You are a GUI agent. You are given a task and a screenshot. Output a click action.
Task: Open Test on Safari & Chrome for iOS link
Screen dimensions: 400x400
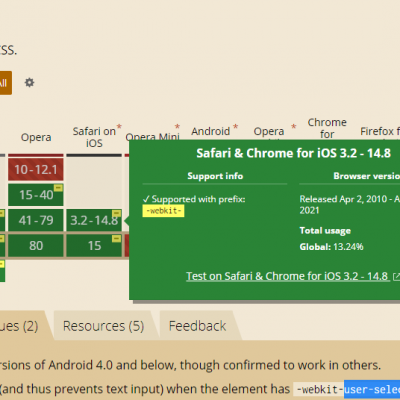pyautogui.click(x=287, y=276)
